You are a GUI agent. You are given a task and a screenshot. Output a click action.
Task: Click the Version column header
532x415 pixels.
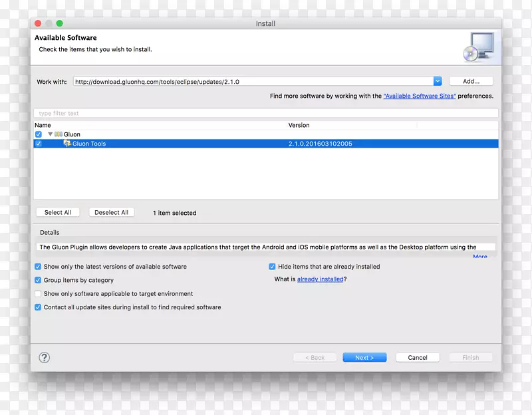[x=299, y=125]
